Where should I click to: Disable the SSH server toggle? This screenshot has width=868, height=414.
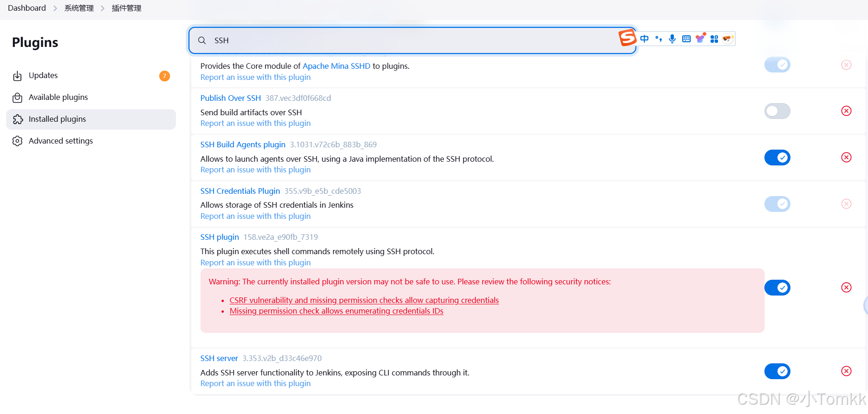pyautogui.click(x=777, y=371)
